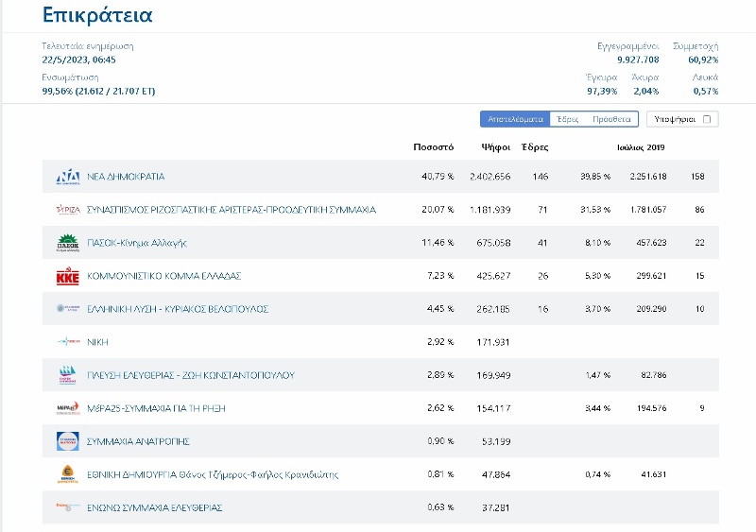Image resolution: width=756 pixels, height=532 pixels.
Task: Click ΜέΡΑ25 2019 votes 194.576
Action: coord(651,408)
